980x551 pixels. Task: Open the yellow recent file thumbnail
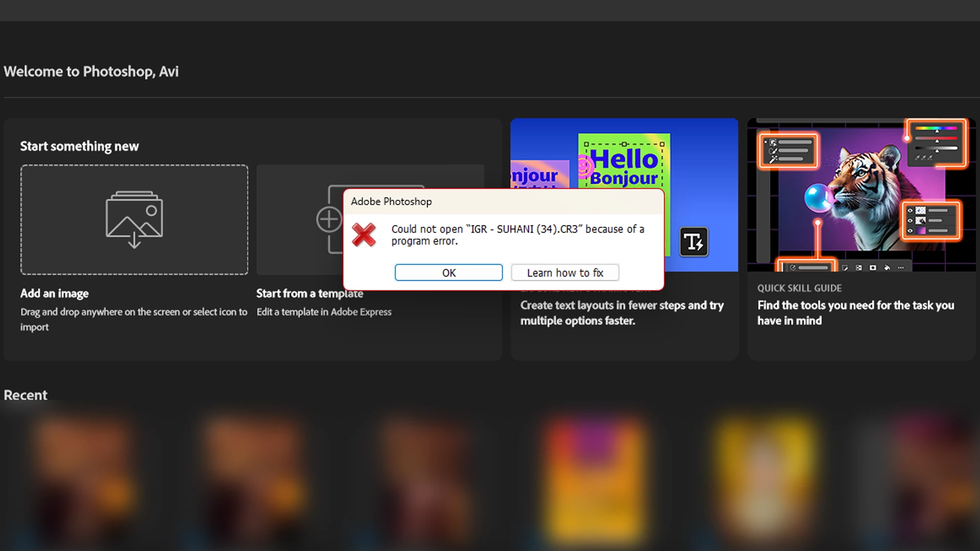(766, 480)
